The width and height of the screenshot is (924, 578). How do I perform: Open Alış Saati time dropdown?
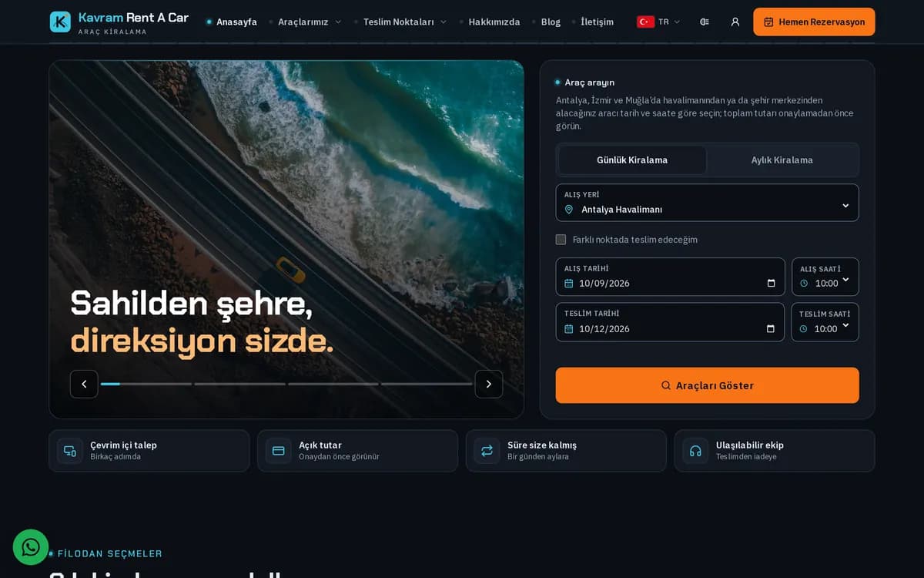pyautogui.click(x=825, y=277)
